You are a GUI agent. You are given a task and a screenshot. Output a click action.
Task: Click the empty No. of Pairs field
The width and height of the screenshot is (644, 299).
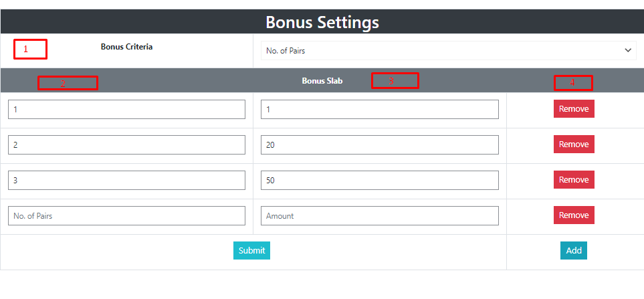tap(127, 216)
